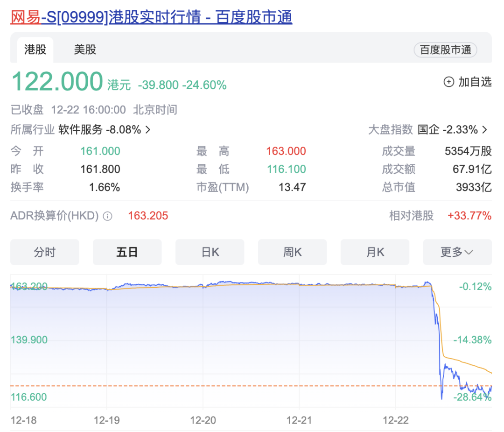Show the 月K monthly candlestick chart
The width and height of the screenshot is (504, 432).
(x=375, y=252)
